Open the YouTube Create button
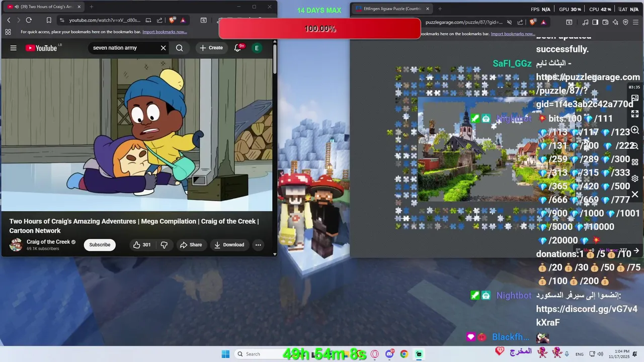644x362 pixels. point(211,48)
